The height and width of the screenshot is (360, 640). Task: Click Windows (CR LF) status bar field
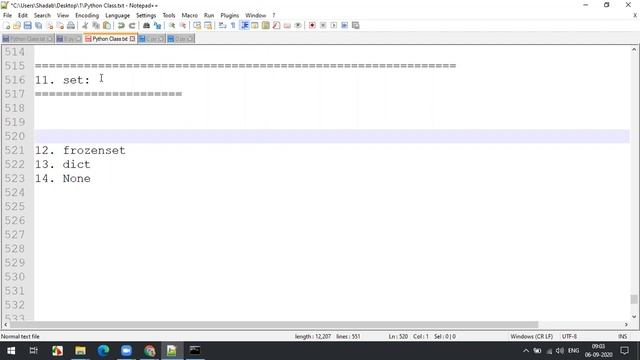[531, 336]
